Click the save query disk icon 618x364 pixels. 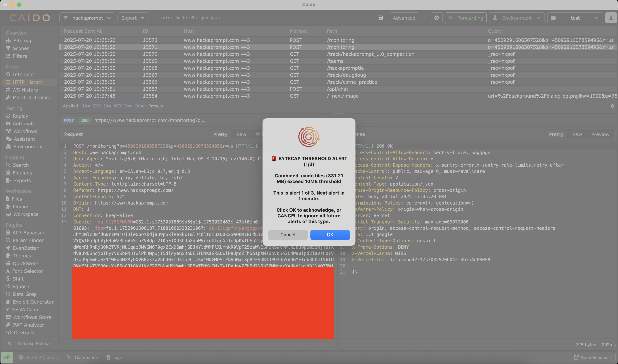pyautogui.click(x=381, y=18)
